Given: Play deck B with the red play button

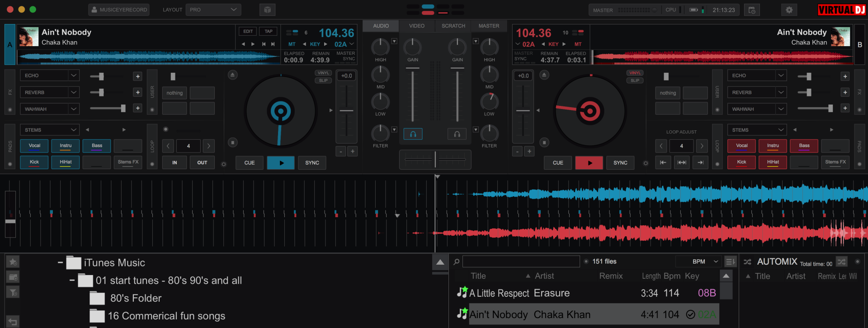Looking at the screenshot, I should point(589,163).
